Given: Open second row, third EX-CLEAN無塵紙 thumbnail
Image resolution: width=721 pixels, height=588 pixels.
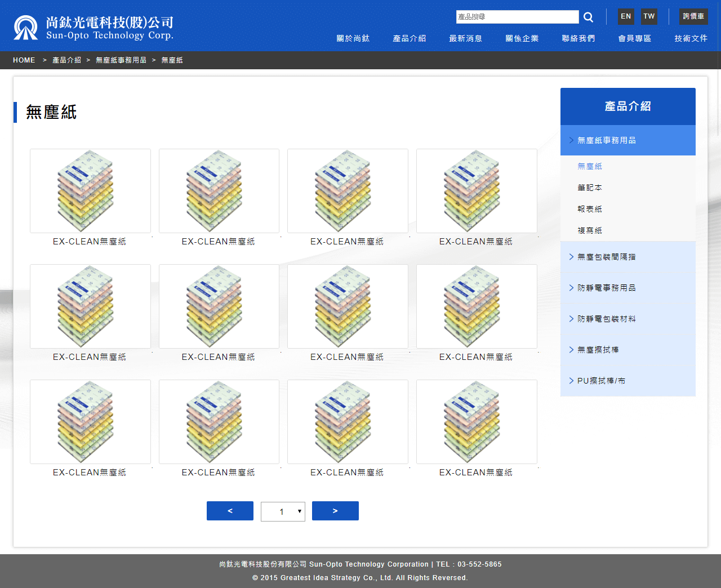Looking at the screenshot, I should (348, 306).
